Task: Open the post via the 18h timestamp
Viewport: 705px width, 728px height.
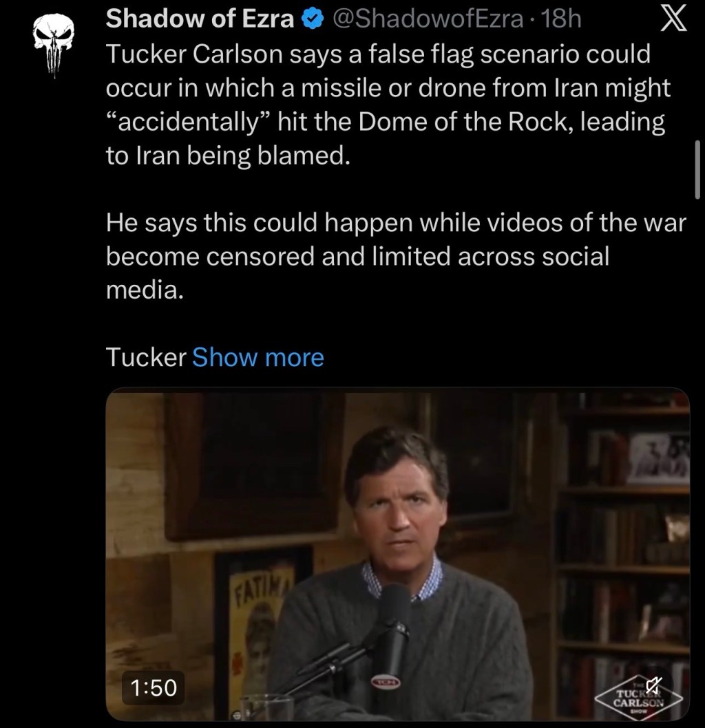Action: click(x=562, y=19)
